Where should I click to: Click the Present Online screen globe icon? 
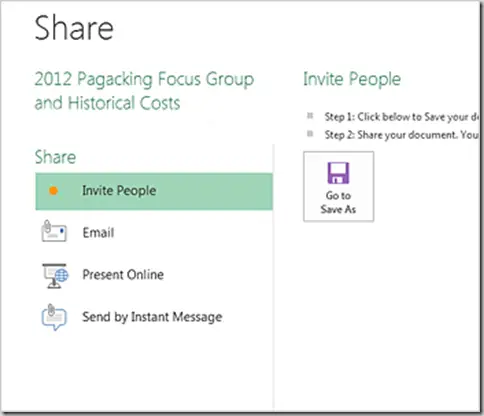(x=55, y=275)
